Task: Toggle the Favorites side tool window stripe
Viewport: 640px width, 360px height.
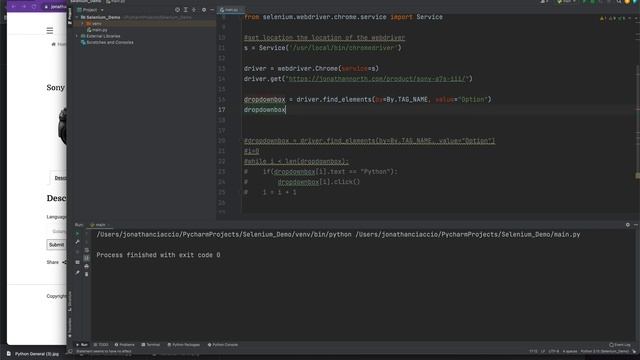Action: (x=70, y=328)
